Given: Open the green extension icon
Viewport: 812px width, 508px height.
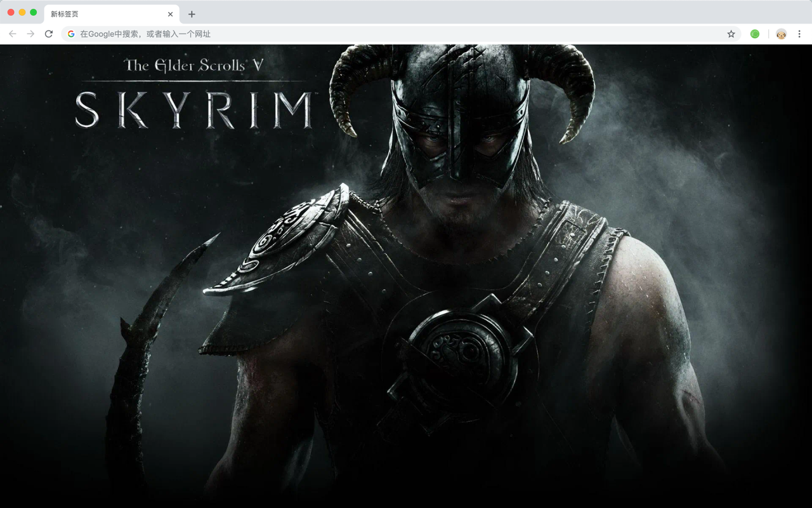Looking at the screenshot, I should click(755, 34).
